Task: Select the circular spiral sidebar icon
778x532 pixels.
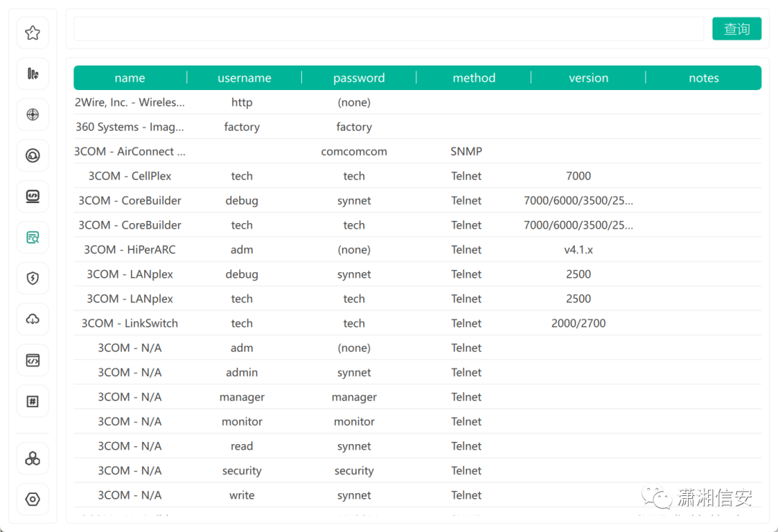Action: click(x=32, y=155)
